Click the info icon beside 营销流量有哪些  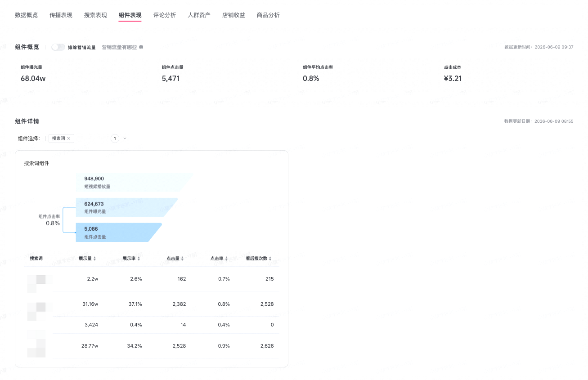(141, 47)
